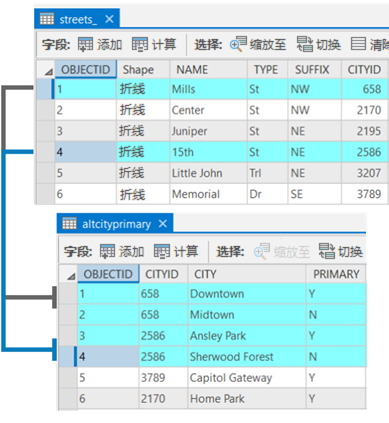This screenshot has width=389, height=423.
Task: Click the 15th name cell
Action: click(208, 152)
